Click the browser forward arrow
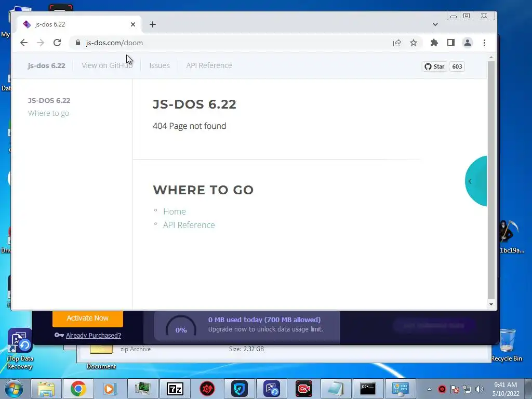The image size is (532, 399). 41,43
